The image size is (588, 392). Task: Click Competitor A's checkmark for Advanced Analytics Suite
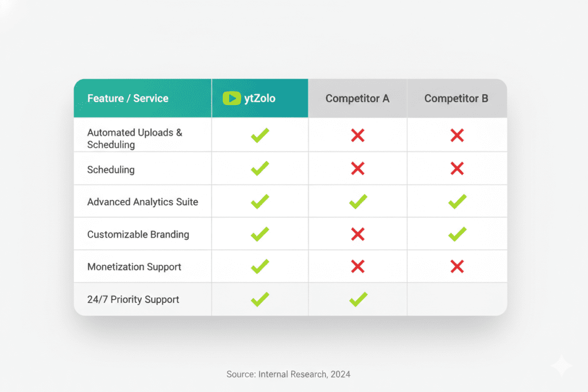[358, 201]
